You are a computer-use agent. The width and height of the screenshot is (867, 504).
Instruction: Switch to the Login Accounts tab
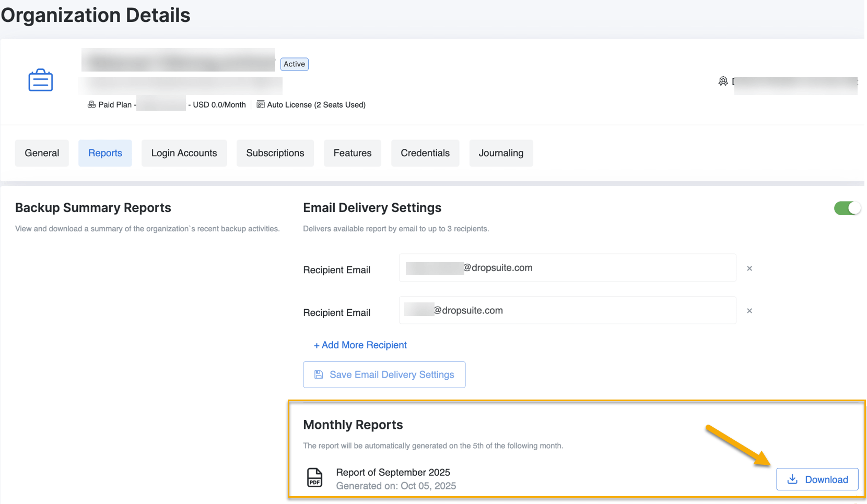coord(184,153)
